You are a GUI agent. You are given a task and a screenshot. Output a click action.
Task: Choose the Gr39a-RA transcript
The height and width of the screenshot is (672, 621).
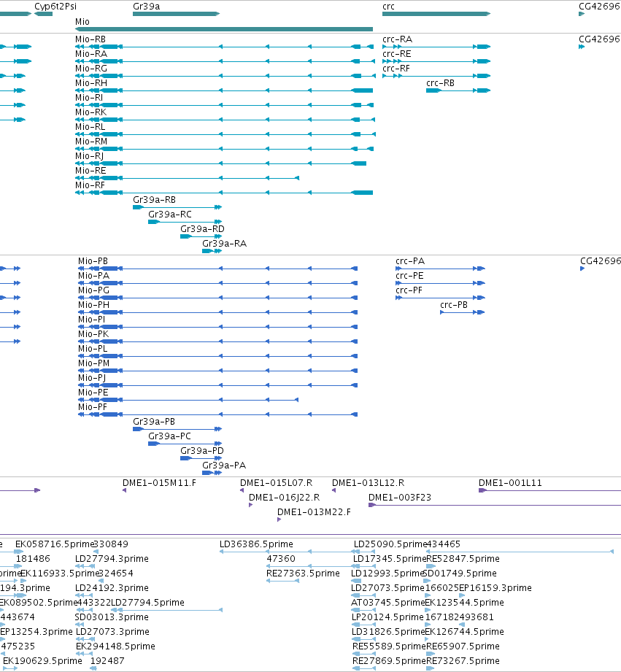pyautogui.click(x=224, y=244)
